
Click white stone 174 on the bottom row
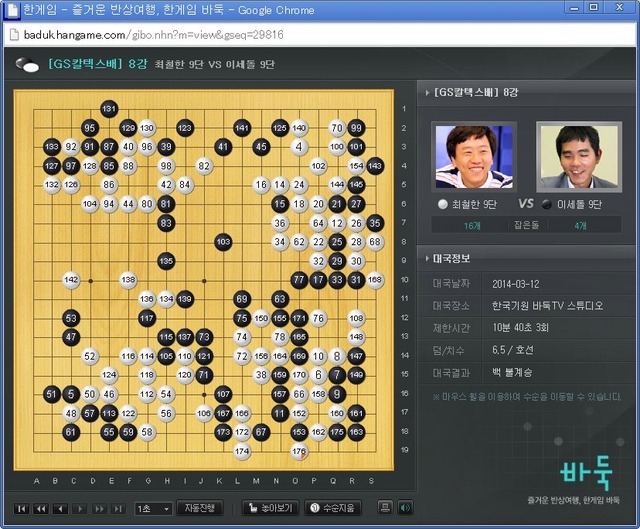coord(242,451)
